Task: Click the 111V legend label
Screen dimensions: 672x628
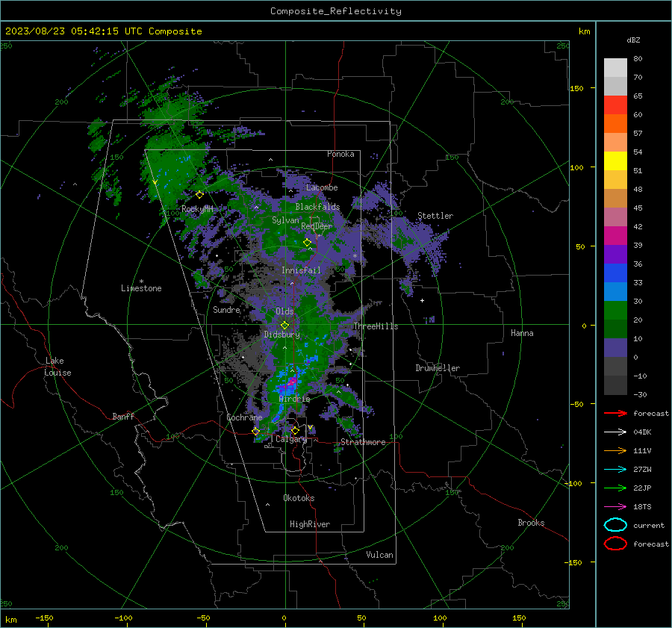Action: click(642, 450)
